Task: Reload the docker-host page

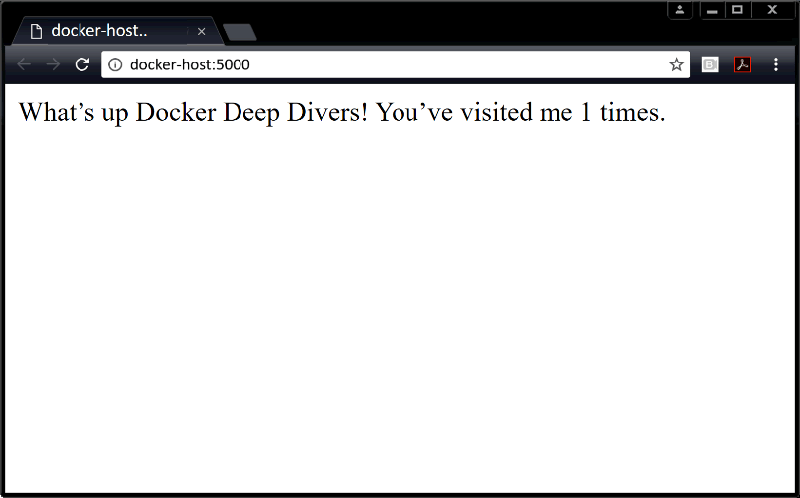Action: coord(83,65)
